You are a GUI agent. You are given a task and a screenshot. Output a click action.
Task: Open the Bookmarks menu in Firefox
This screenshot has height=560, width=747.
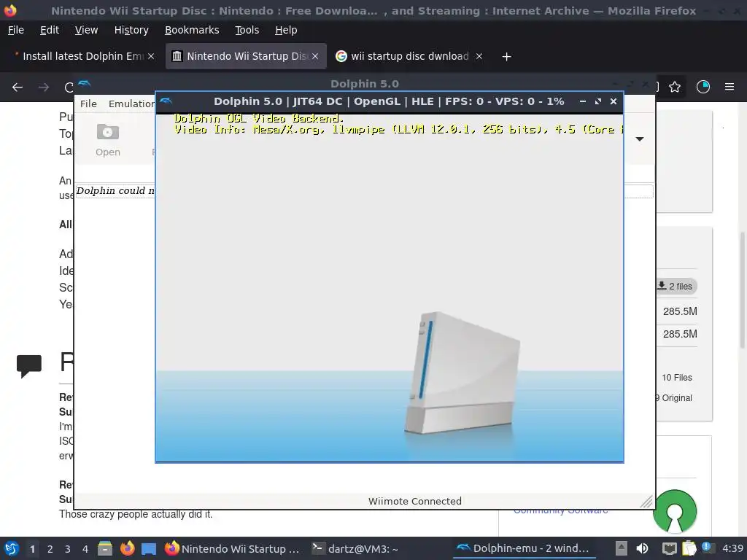[192, 30]
